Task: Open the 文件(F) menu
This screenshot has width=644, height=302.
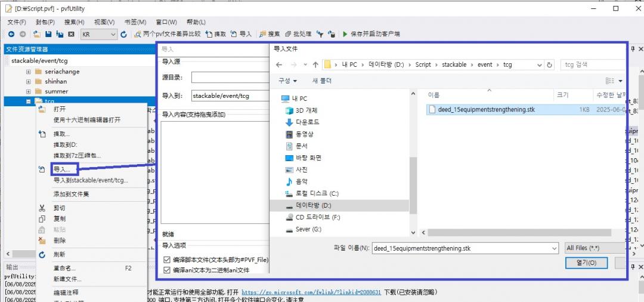Action: (17, 22)
